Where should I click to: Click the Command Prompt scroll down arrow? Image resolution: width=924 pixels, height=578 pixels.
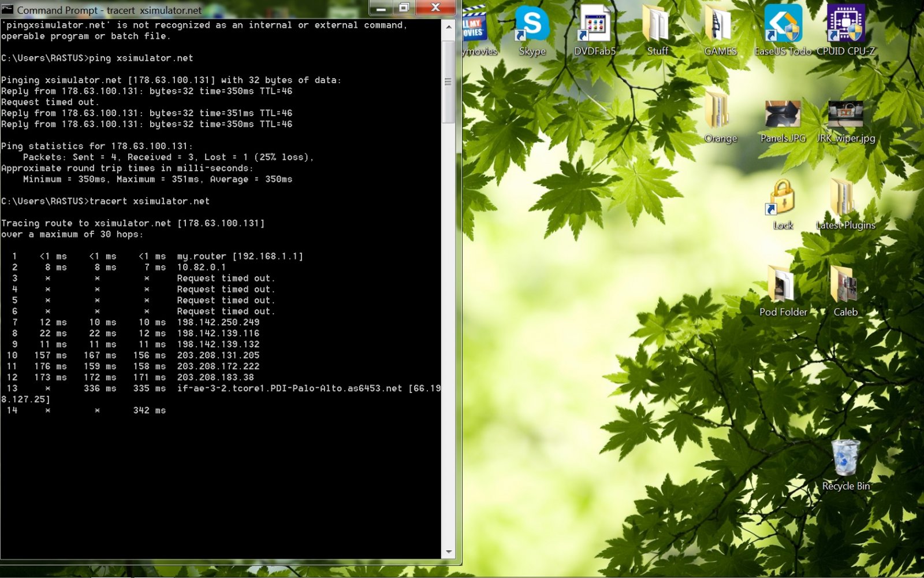point(449,552)
